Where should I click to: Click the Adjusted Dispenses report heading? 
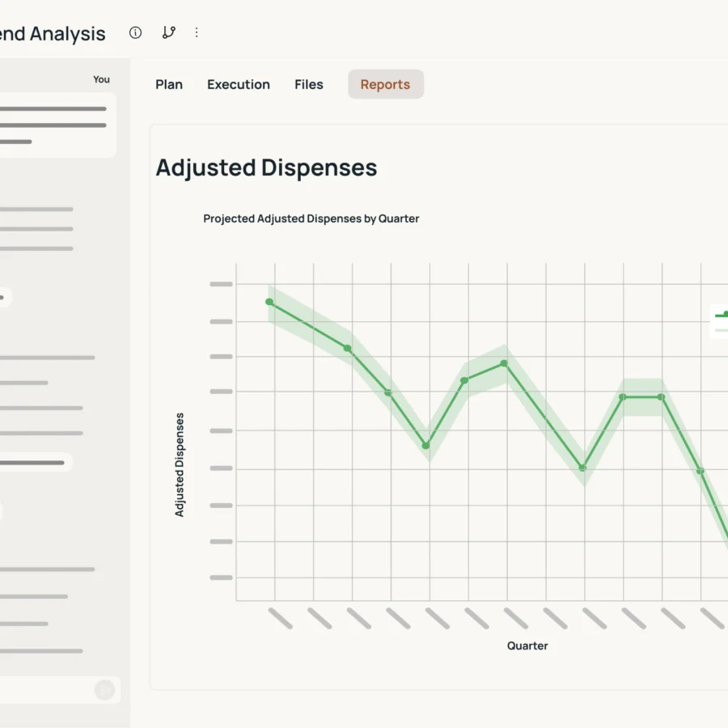266,167
